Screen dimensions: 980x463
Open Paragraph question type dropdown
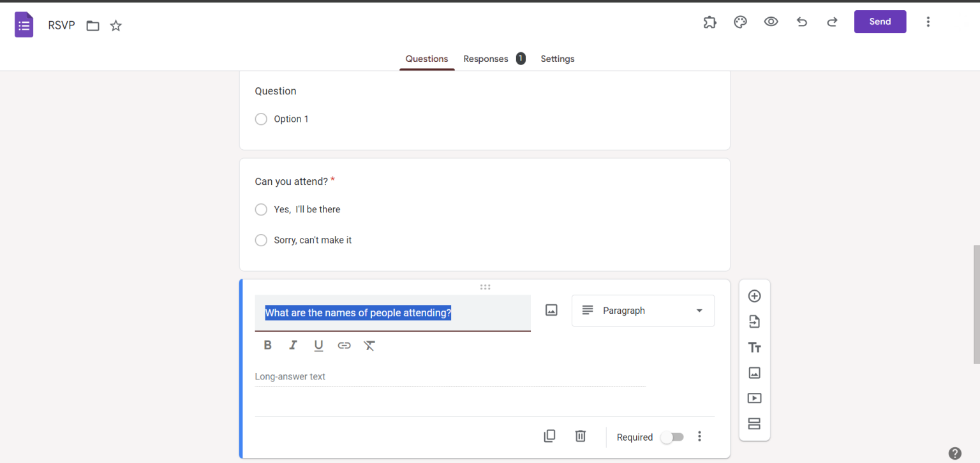pos(643,311)
